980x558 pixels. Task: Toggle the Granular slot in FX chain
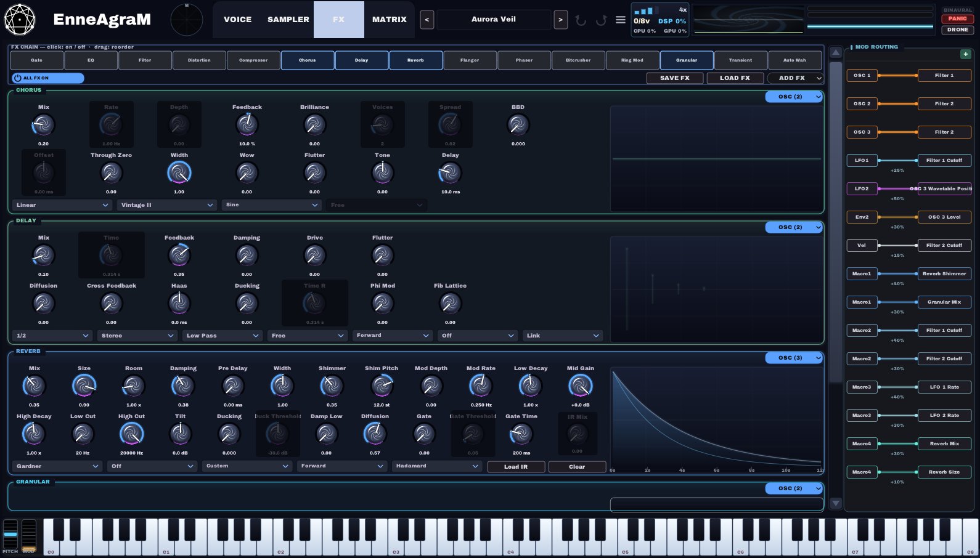click(x=687, y=60)
